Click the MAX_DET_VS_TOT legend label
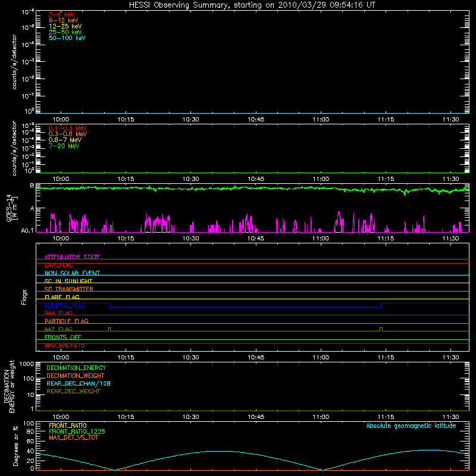Screen dimensions: 476x476 tap(73, 437)
